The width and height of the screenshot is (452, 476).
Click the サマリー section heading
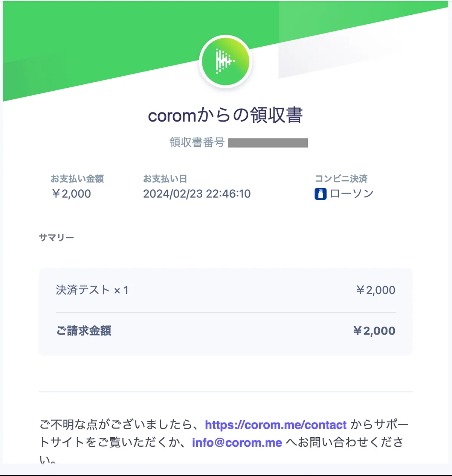(56, 237)
